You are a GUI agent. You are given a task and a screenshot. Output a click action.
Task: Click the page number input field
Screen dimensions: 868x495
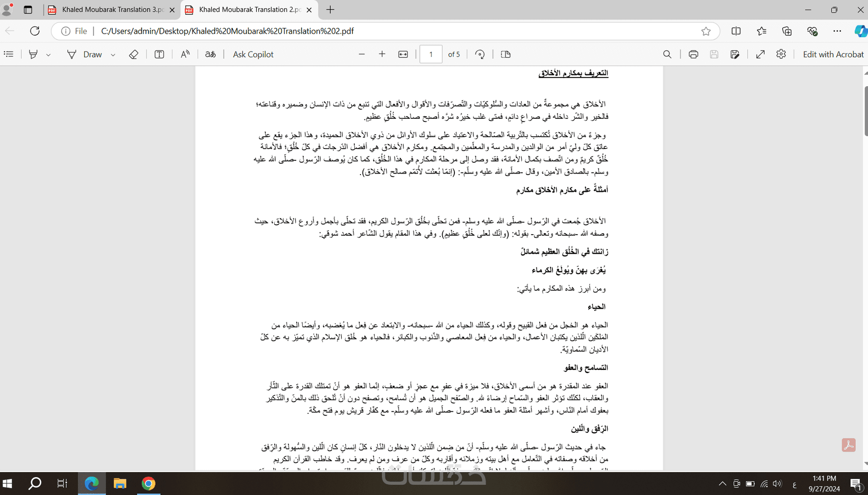click(431, 54)
